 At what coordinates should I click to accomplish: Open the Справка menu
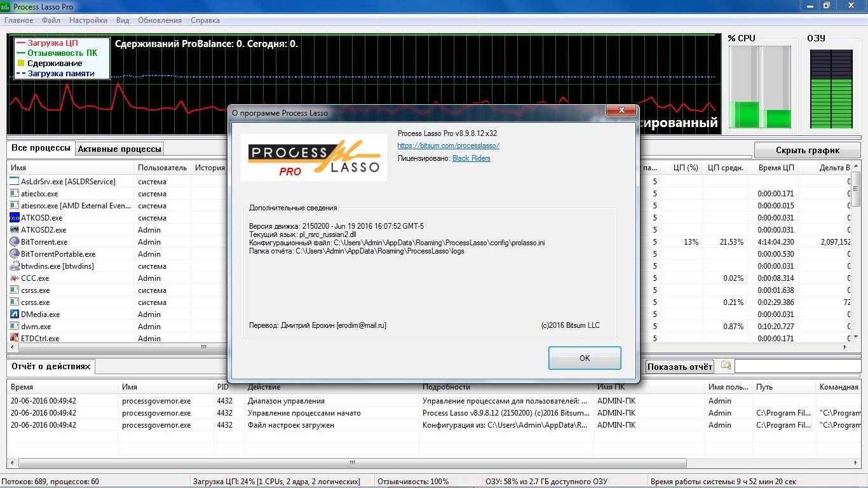coord(205,20)
